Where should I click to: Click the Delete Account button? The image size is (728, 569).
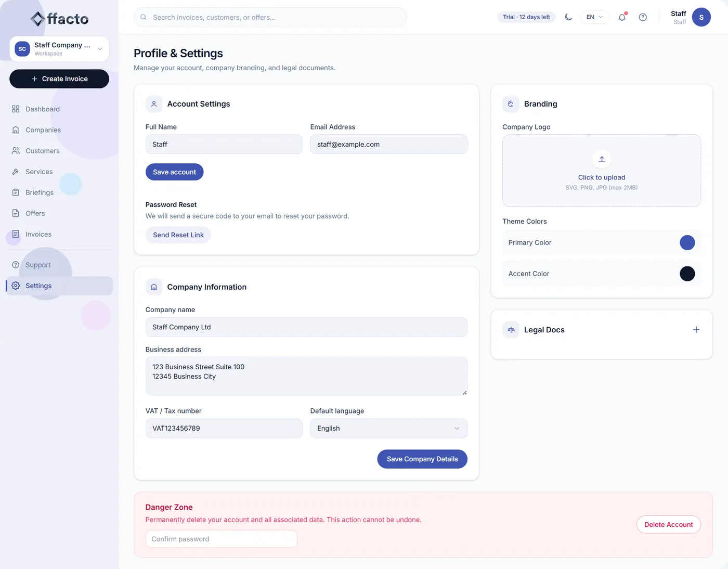coord(668,524)
